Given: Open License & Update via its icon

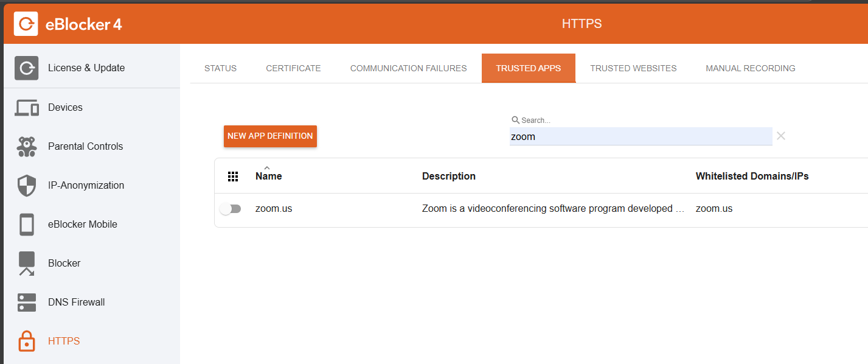Looking at the screenshot, I should 27,68.
